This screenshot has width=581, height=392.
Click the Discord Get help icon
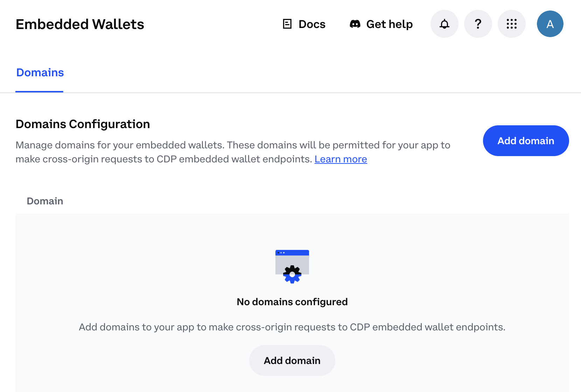(x=355, y=24)
